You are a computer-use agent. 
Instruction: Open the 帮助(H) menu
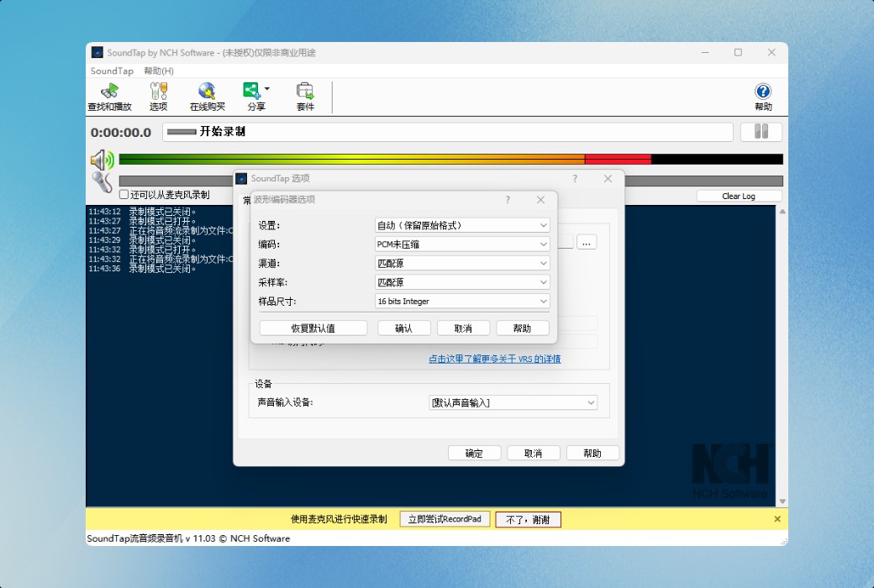tap(156, 71)
